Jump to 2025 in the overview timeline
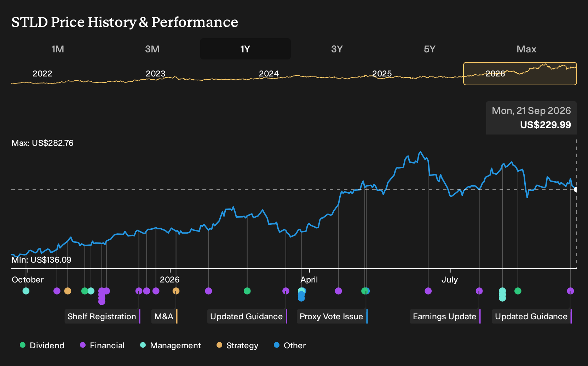This screenshot has height=366, width=588. point(382,74)
